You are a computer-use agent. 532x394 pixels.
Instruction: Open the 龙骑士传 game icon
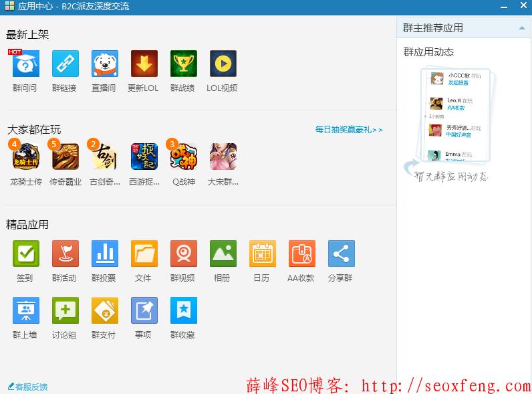tap(26, 157)
